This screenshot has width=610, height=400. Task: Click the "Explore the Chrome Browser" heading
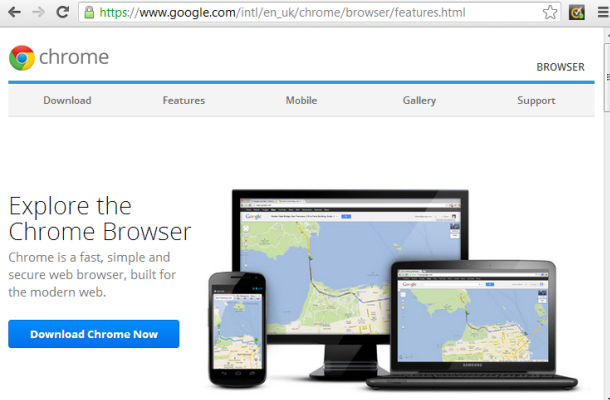click(x=100, y=219)
